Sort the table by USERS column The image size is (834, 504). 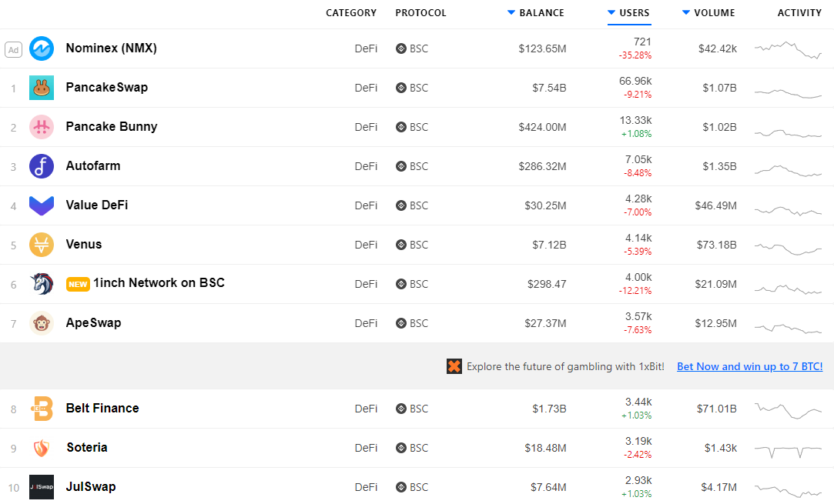click(x=628, y=13)
